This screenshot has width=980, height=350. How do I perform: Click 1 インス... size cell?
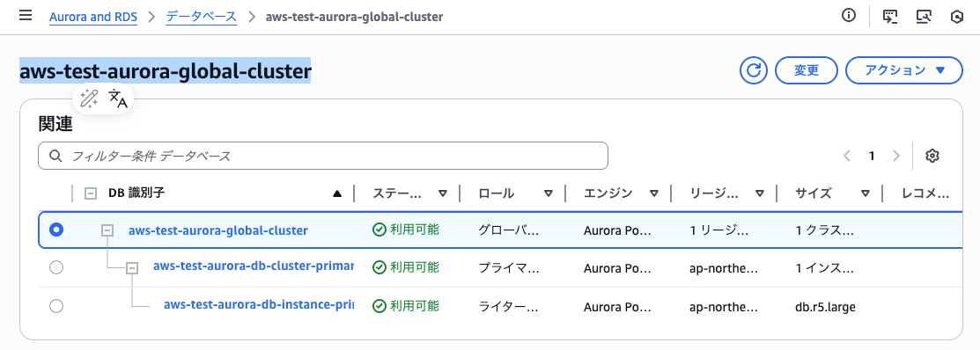tap(824, 269)
